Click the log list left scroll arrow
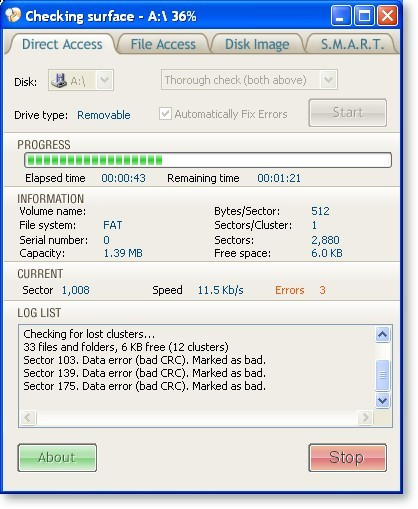Viewport: 418px width, 509px height. pyautogui.click(x=28, y=418)
